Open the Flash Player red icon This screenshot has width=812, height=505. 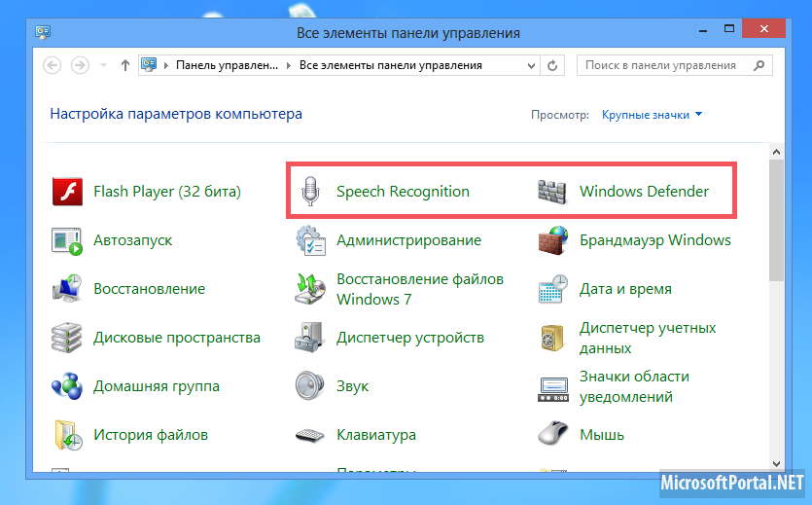[67, 191]
